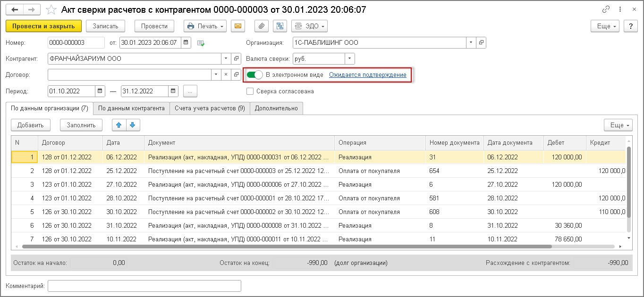Viewport: 644px width, 297px height.
Task: Expand the 'Валюта сверки' dropdown
Action: pos(350,59)
